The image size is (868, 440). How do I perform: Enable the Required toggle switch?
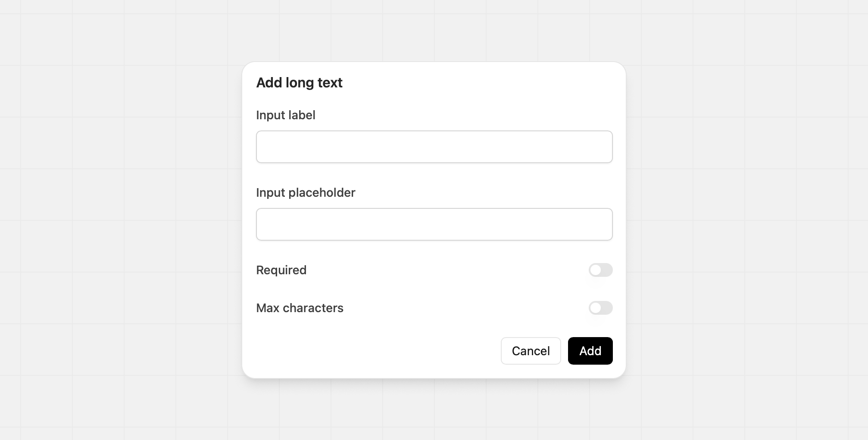click(600, 270)
